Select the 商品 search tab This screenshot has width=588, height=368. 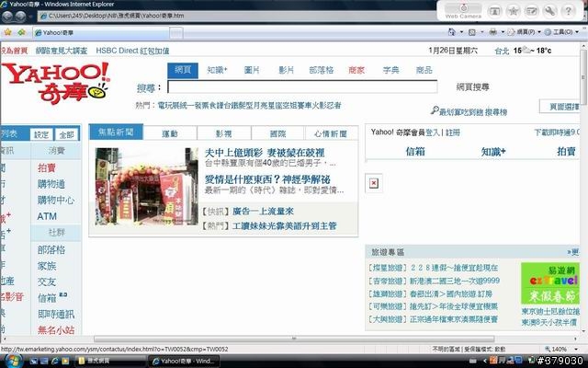[424, 70]
